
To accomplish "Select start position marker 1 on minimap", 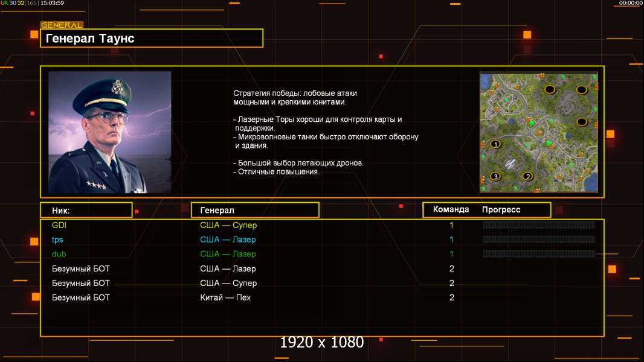I will (495, 144).
